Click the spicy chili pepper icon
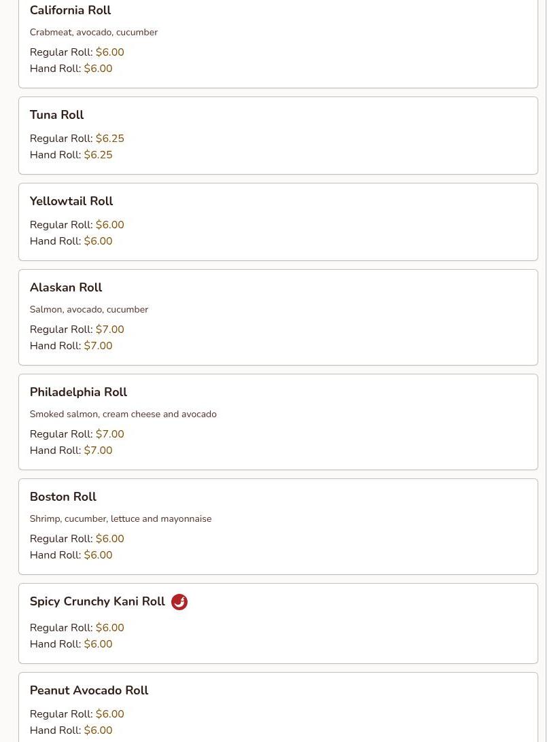The image size is (560, 742). coord(179,602)
